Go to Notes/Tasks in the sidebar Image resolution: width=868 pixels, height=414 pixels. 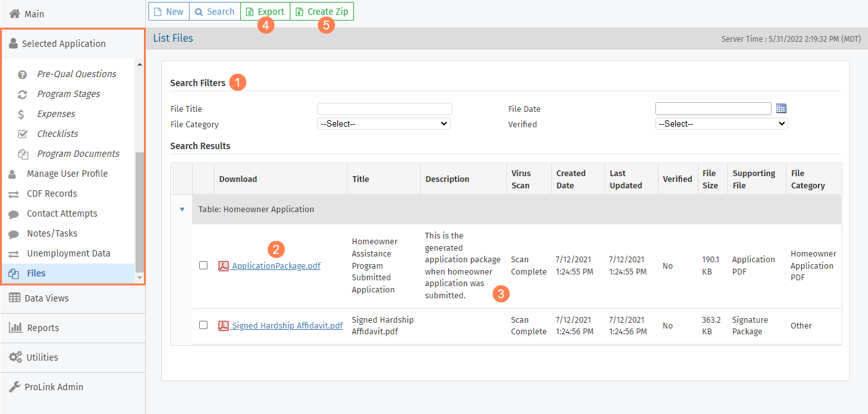coord(52,233)
